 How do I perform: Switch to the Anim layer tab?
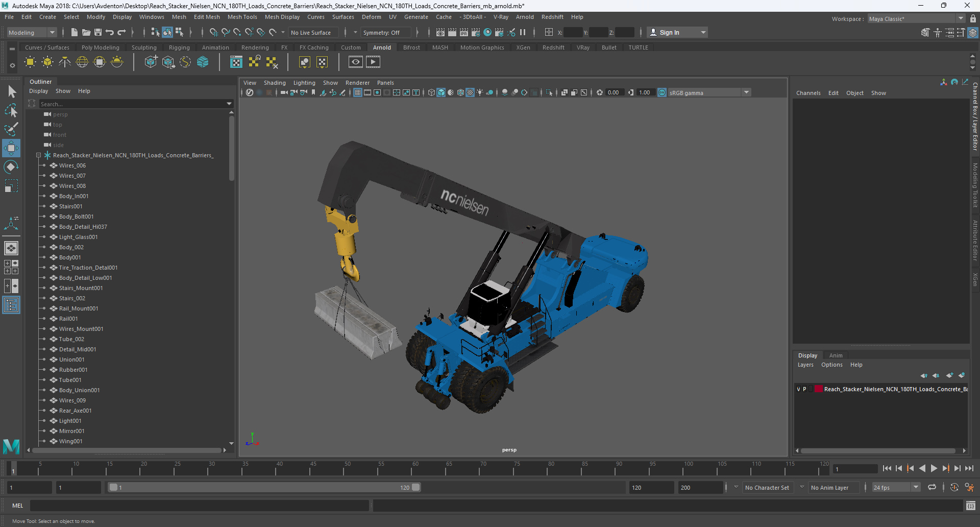836,355
